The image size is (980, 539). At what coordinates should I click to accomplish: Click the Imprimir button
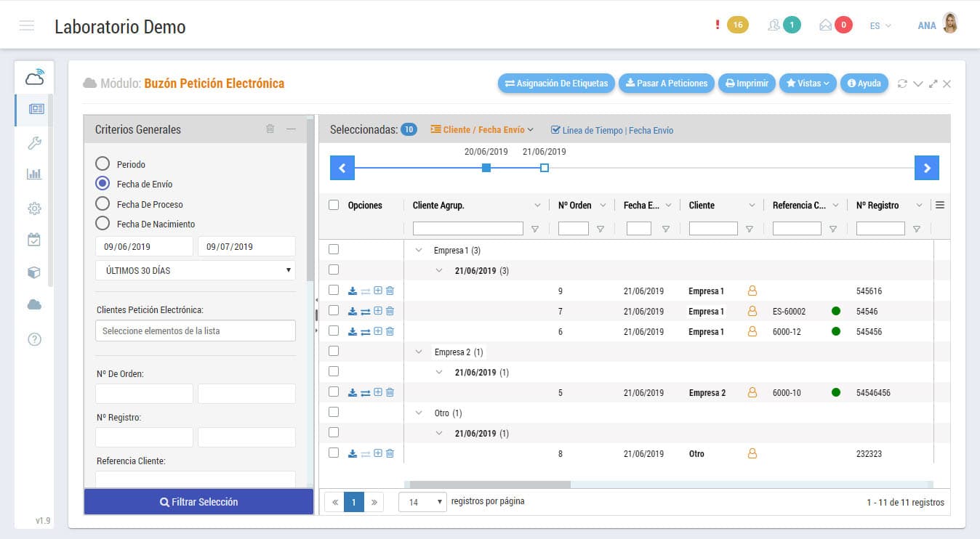747,84
